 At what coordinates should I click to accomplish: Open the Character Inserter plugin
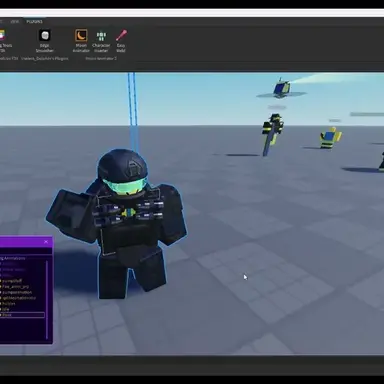coord(101,41)
